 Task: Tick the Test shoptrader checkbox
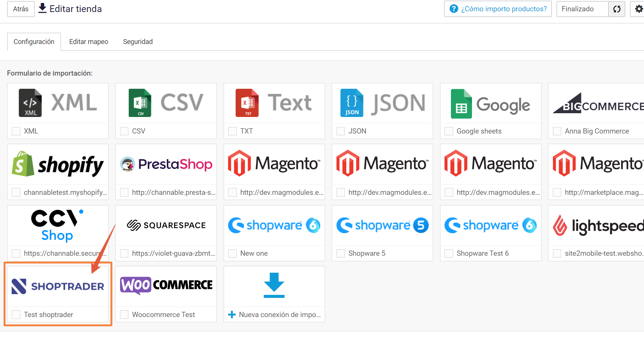16,315
